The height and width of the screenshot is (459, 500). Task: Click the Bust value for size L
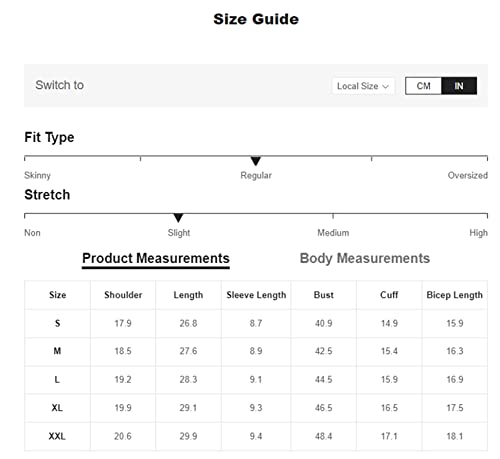point(323,380)
